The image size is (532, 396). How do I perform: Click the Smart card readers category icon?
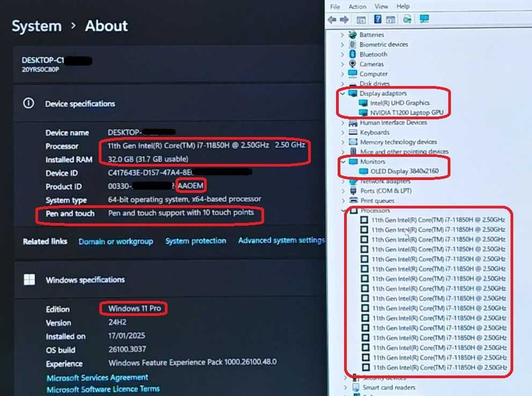pyautogui.click(x=356, y=387)
